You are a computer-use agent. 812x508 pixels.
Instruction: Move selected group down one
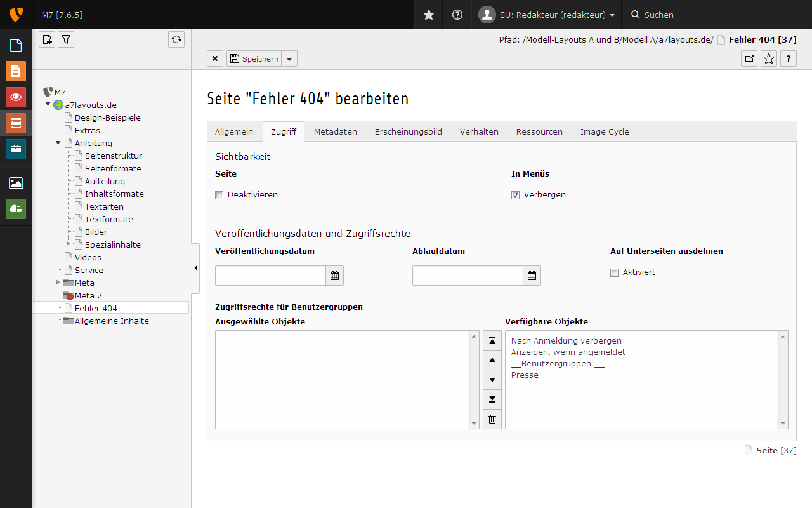(492, 380)
